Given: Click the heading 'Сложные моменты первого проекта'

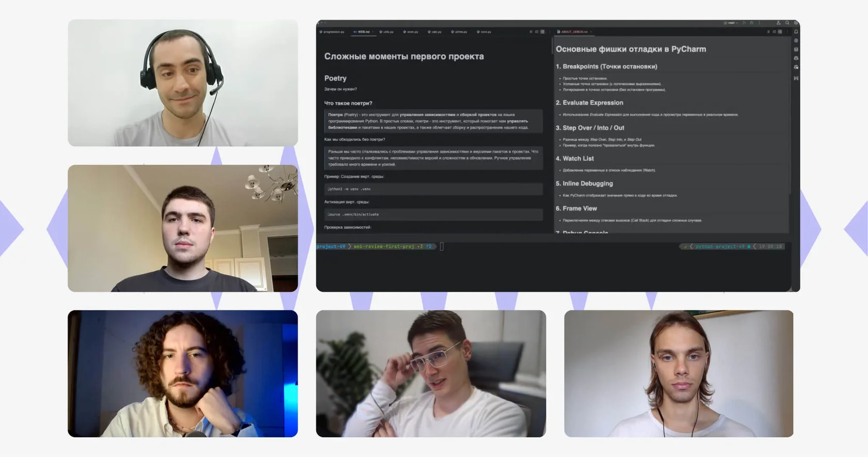Looking at the screenshot, I should pos(404,56).
